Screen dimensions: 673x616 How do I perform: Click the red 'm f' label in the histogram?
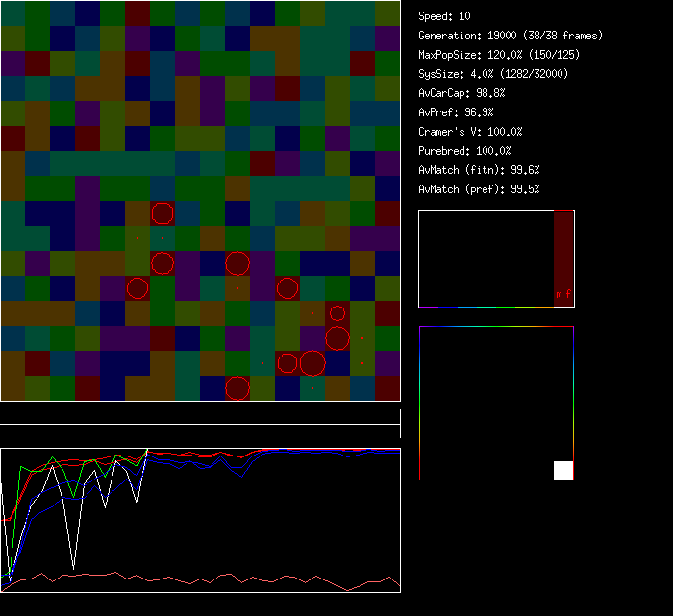point(563,295)
